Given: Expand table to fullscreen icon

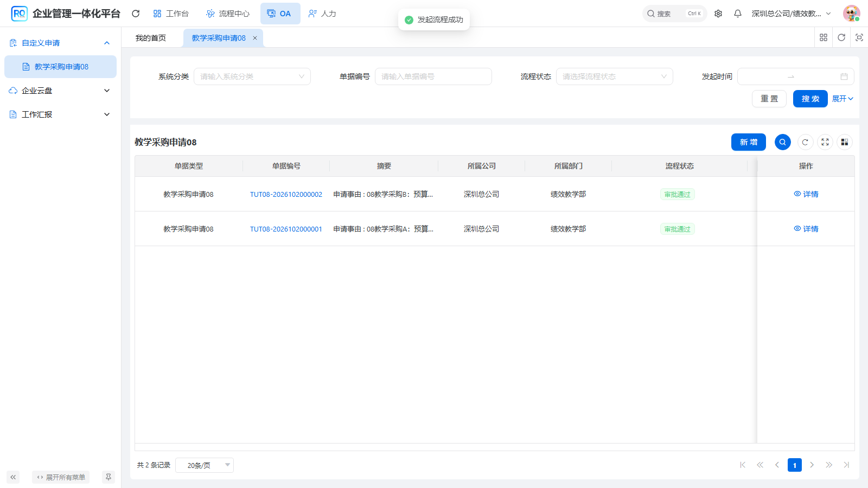Looking at the screenshot, I should (x=825, y=142).
